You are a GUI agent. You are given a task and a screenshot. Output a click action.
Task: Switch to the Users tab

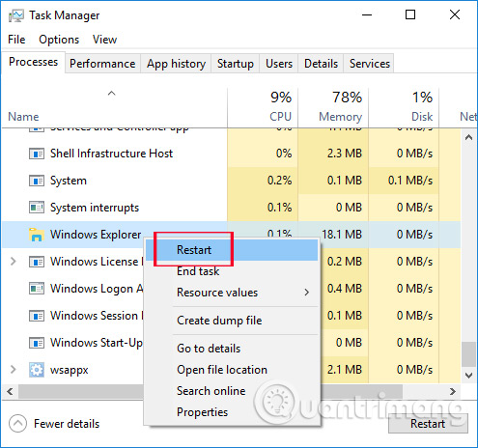coord(279,64)
